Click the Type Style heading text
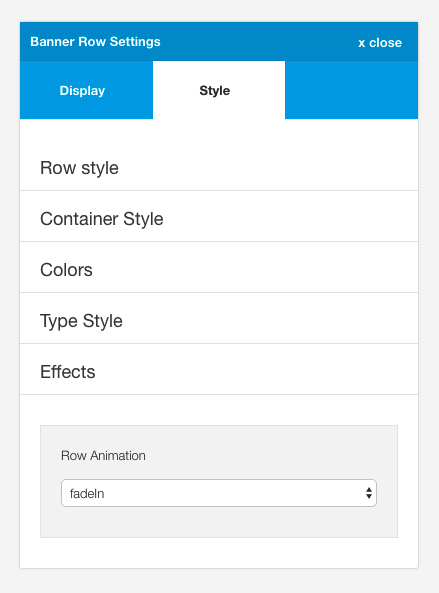Screen dimensions: 439x593 [81, 321]
